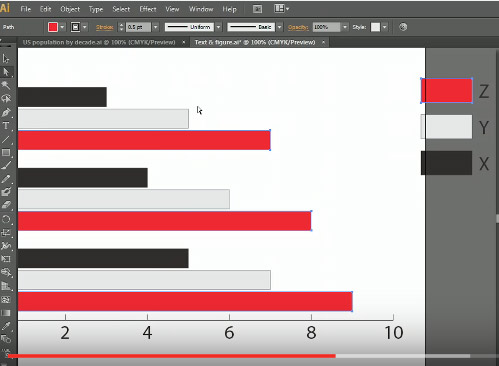Click the red fill color swatch
The image size is (499, 366).
53,27
